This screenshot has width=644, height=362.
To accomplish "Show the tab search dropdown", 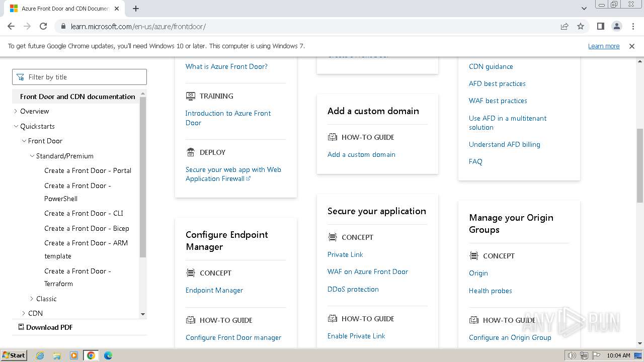I will 584,9.
